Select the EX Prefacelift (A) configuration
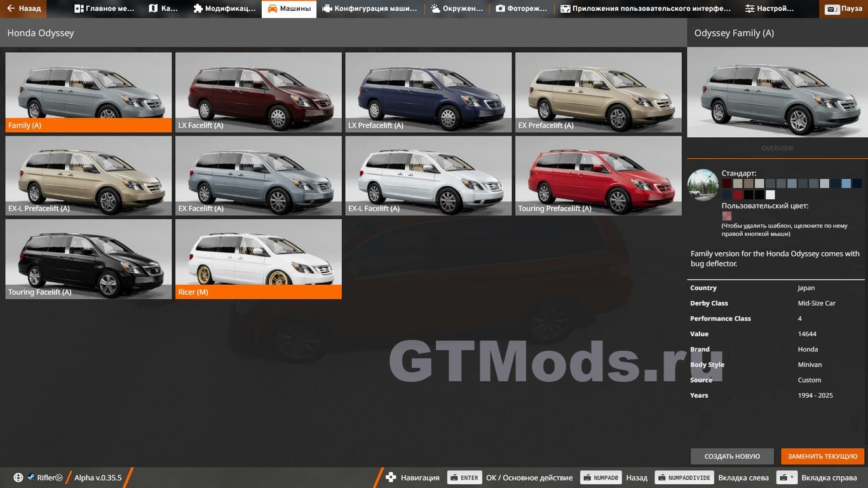This screenshot has height=488, width=868. point(599,92)
